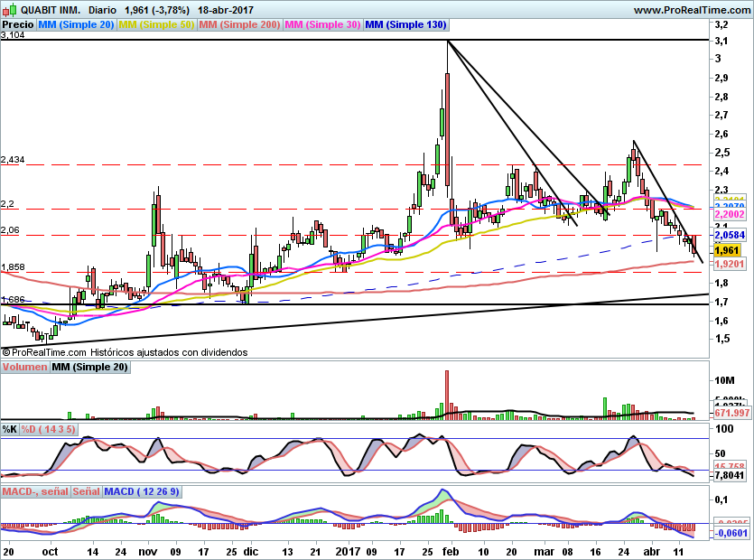Open the %D (14 3 5) stochastic settings
The height and width of the screenshot is (560, 754).
(x=49, y=429)
